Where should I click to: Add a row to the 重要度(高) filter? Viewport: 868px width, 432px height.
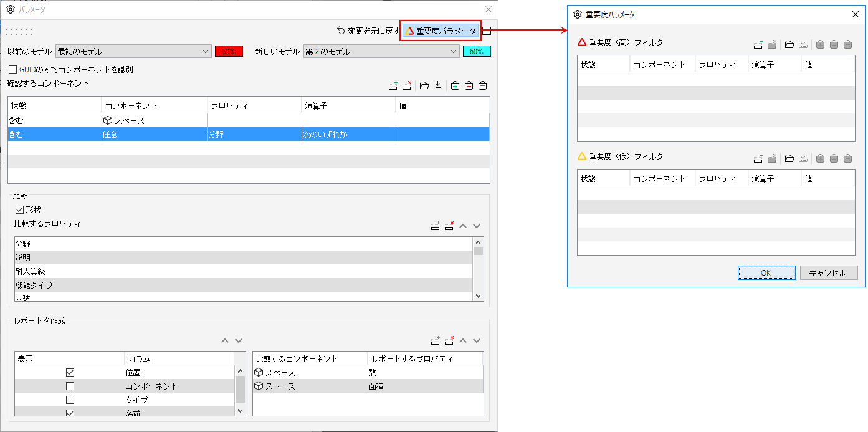(x=758, y=44)
